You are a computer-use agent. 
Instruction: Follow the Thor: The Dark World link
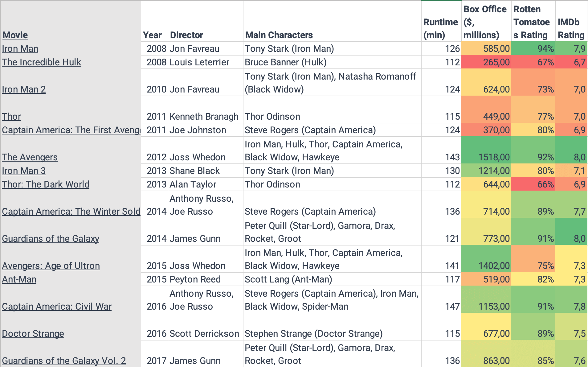46,184
